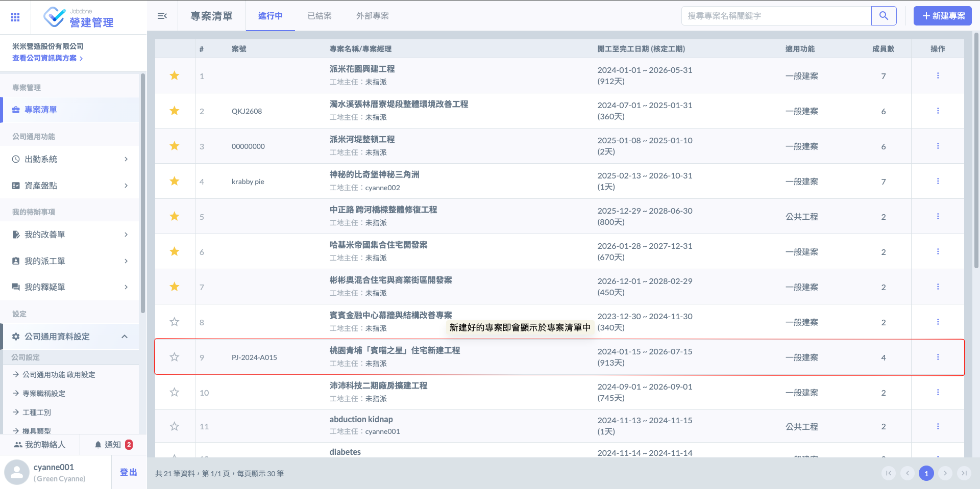This screenshot has height=489, width=980.
Task: Click the search magnifier icon button
Action: (884, 16)
